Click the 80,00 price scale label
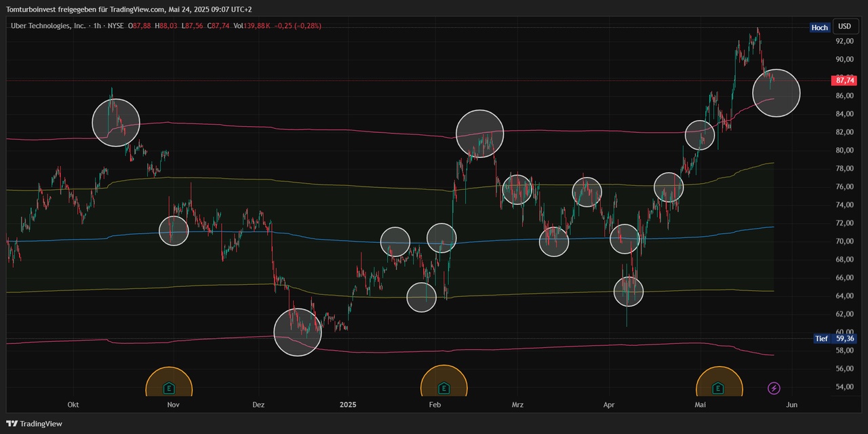Image resolution: width=868 pixels, height=434 pixels. [x=844, y=150]
